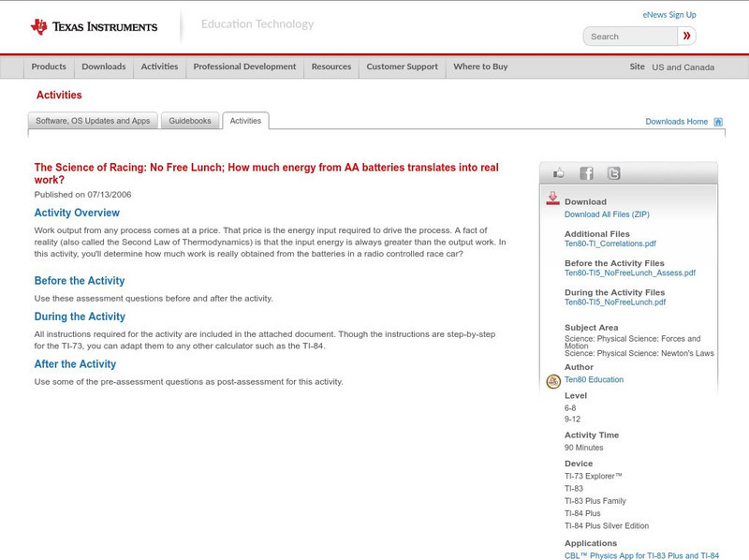749x560 pixels.
Task: Open Ten80-TI5_NoFreeLunch_Assess.pdf file
Action: 629,273
